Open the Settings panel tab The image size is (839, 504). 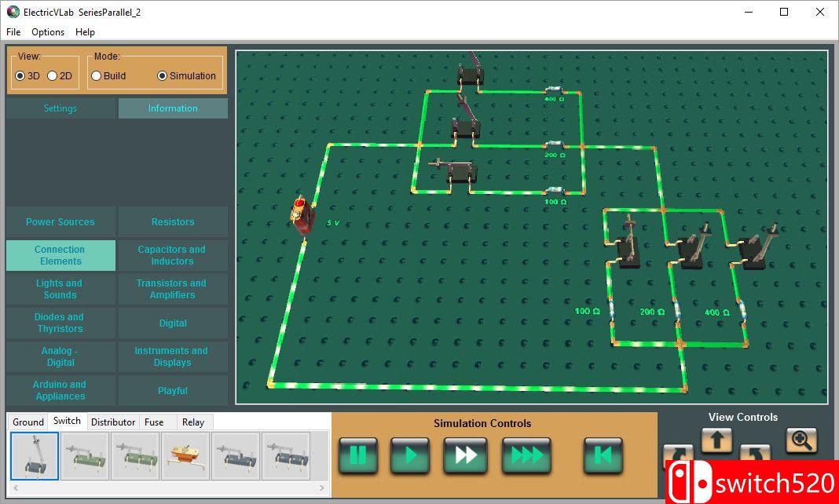60,108
